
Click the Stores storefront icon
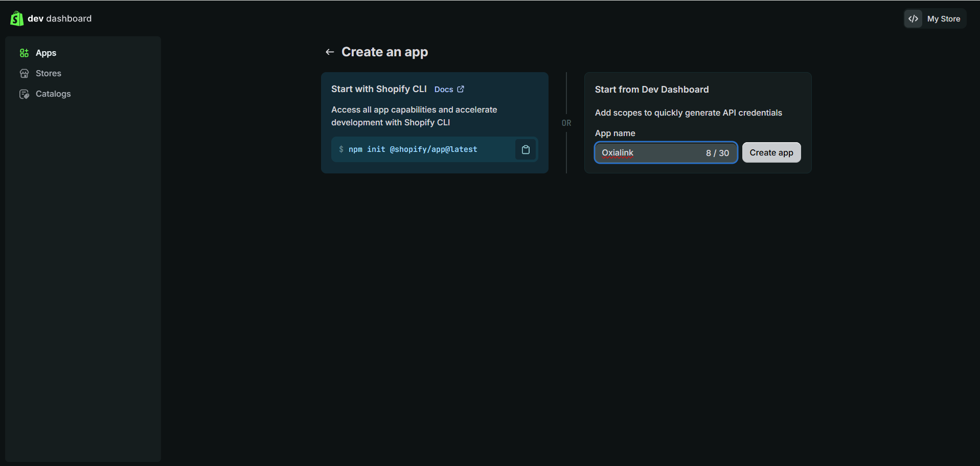(x=24, y=73)
